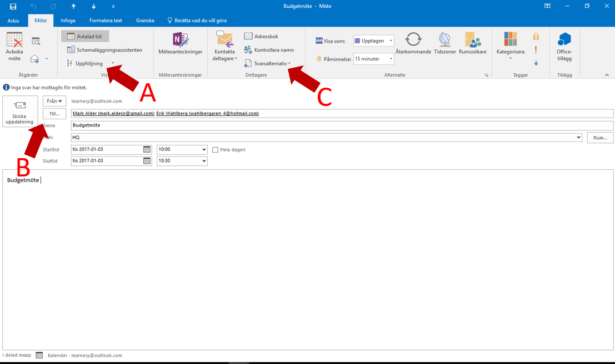Click the Visa som status icon
Viewport: 615px width, 364px height.
click(x=319, y=41)
